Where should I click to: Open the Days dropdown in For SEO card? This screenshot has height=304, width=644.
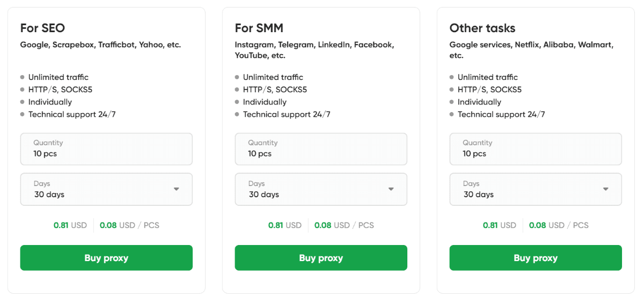(x=106, y=189)
